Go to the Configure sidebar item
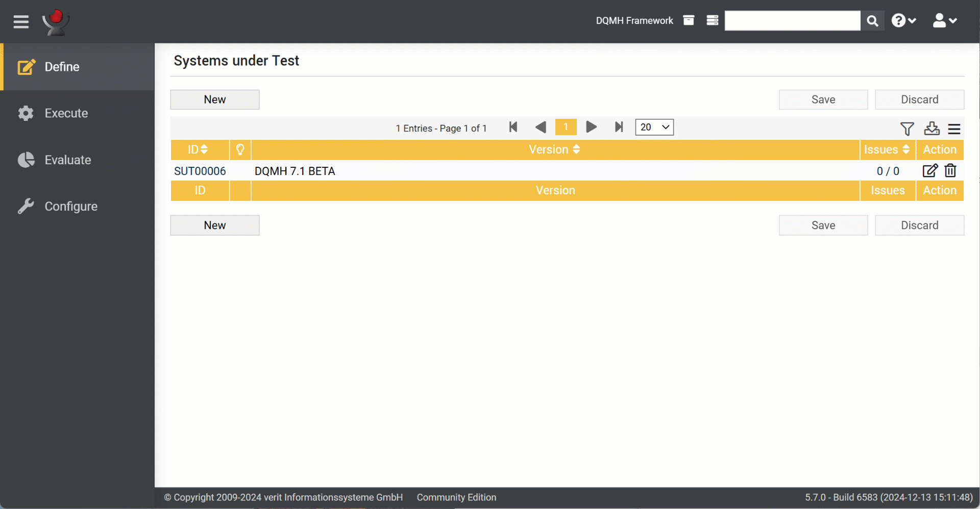 [x=71, y=207]
